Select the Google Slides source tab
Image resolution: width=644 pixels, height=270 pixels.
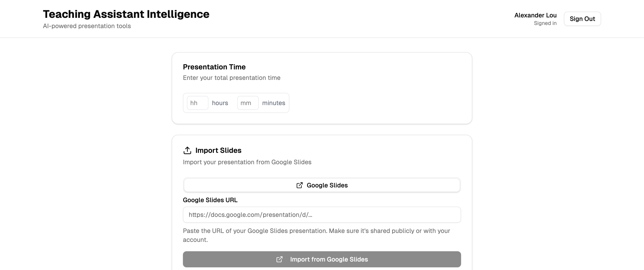click(322, 185)
